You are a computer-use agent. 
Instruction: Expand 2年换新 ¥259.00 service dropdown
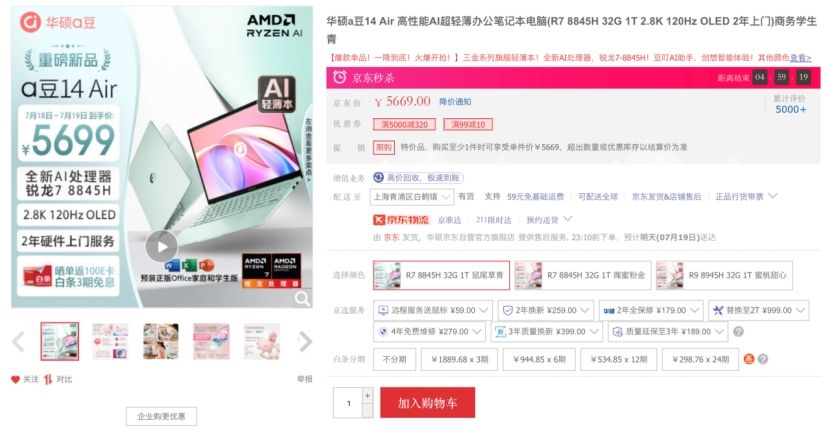tap(546, 310)
